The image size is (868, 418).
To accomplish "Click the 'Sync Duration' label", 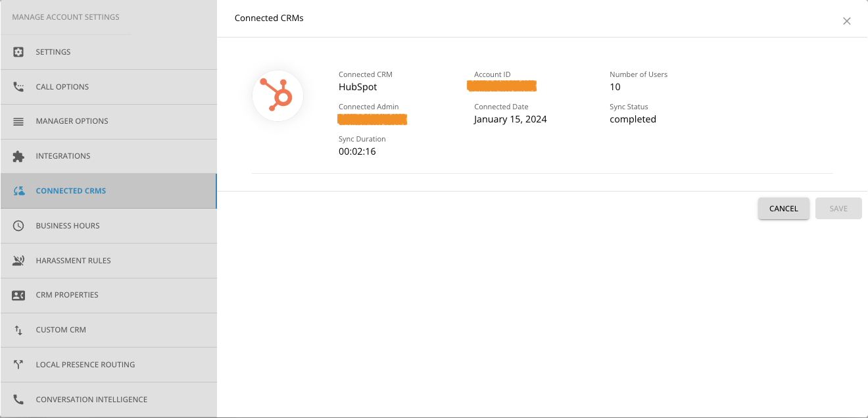I will tap(362, 139).
